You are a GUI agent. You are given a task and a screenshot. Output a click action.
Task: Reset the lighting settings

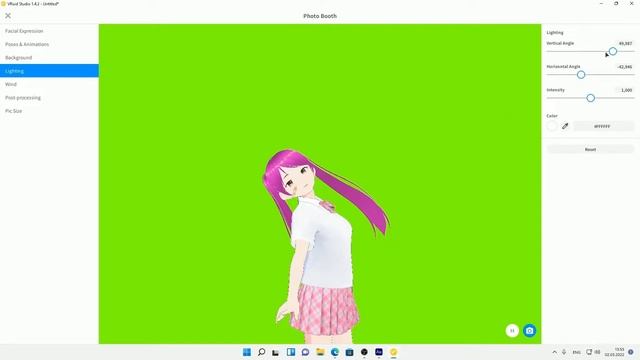pyautogui.click(x=590, y=149)
